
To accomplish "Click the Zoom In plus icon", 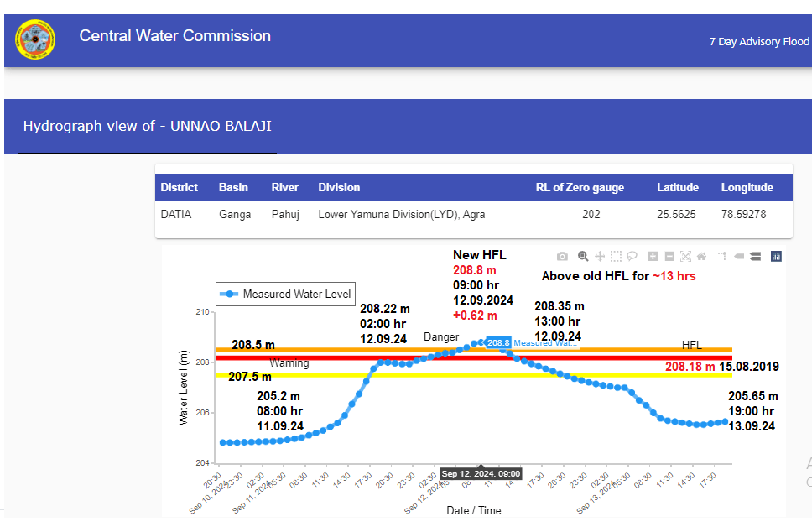I will 653,256.
